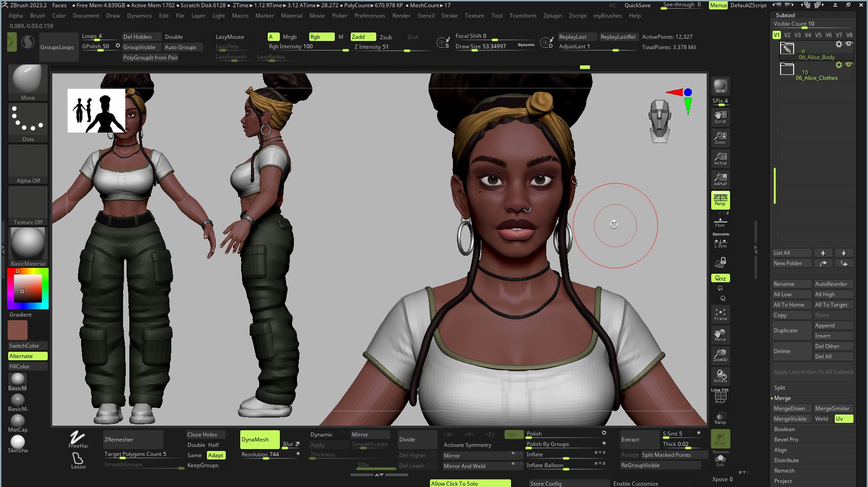Viewport: 868px width, 487px height.
Task: Select the FreeHand stroke icon
Action: (78, 439)
